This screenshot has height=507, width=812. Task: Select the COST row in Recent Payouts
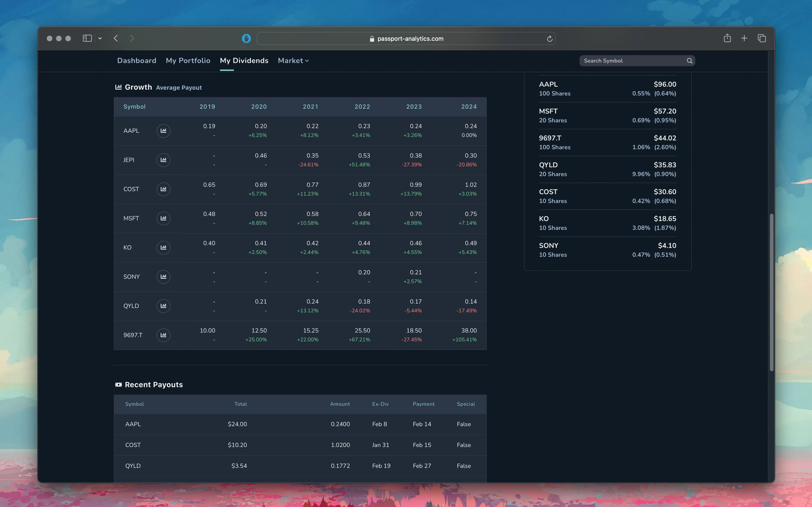(x=300, y=445)
